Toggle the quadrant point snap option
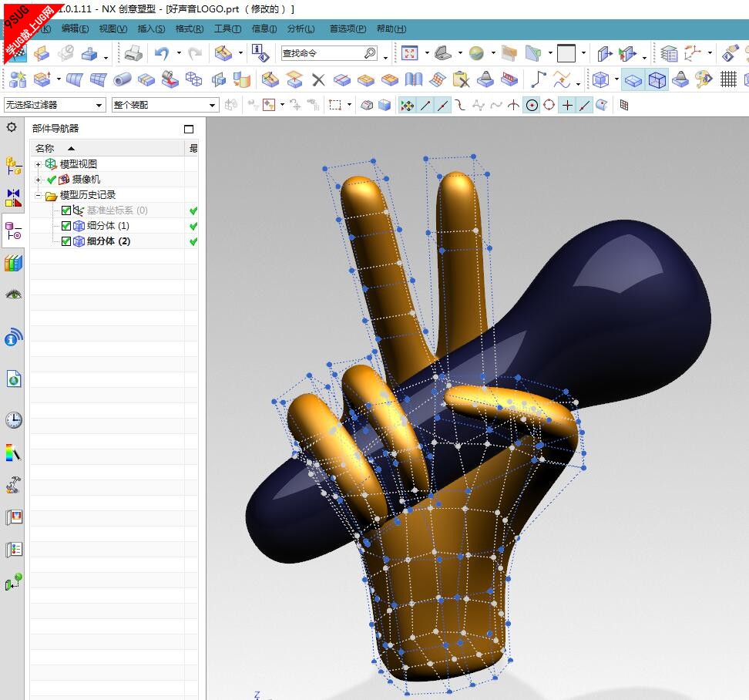The width and height of the screenshot is (749, 700). [549, 105]
